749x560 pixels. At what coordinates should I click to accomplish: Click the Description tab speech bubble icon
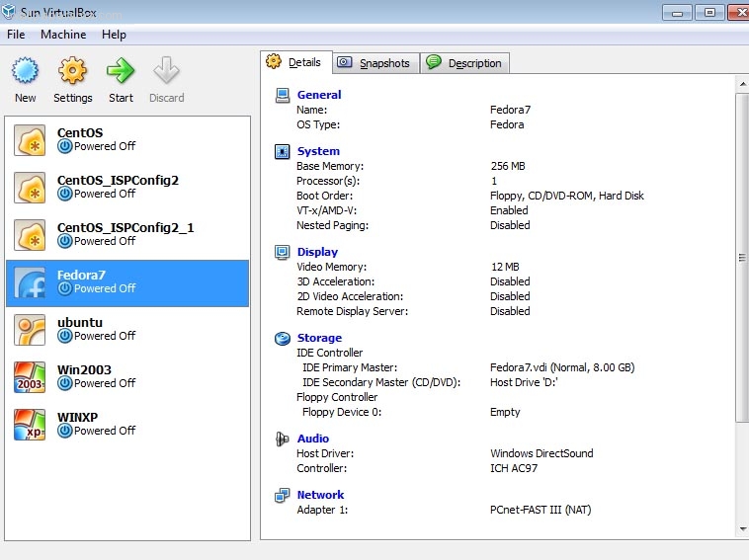(x=434, y=62)
